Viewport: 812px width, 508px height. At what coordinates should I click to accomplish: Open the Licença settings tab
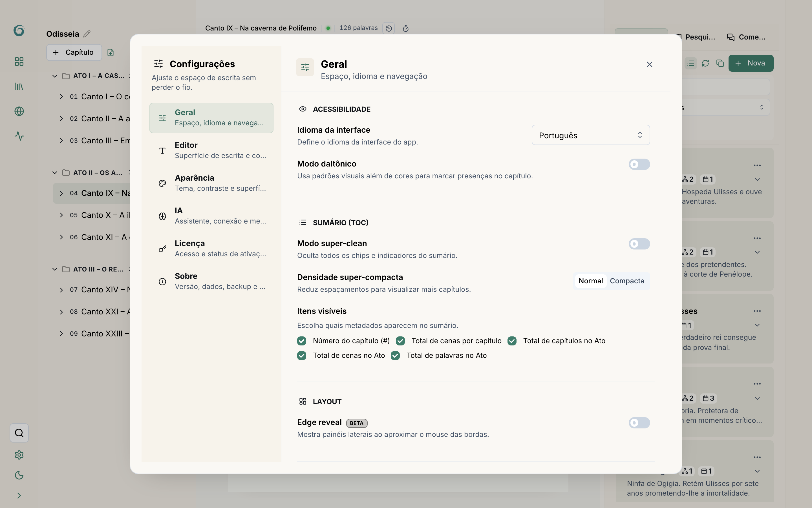(x=211, y=249)
